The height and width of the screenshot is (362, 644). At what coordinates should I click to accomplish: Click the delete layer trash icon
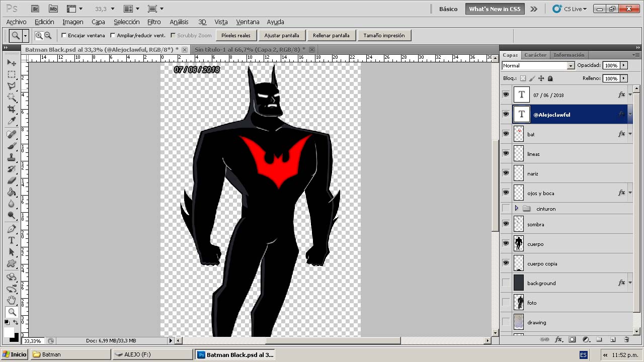click(x=626, y=340)
